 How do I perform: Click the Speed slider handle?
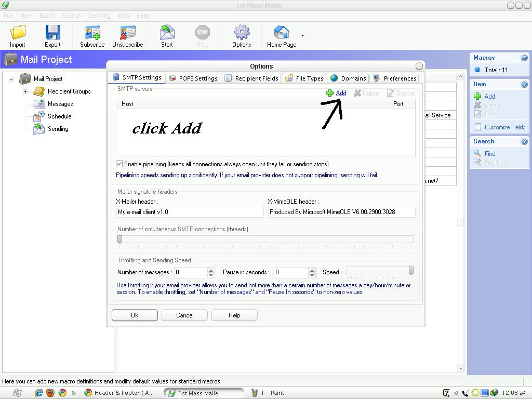tap(411, 271)
